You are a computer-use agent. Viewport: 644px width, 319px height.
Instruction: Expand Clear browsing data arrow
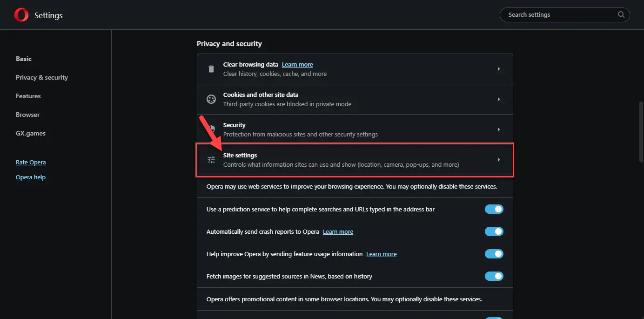click(x=498, y=69)
